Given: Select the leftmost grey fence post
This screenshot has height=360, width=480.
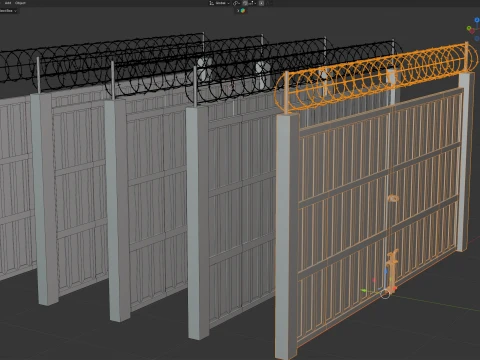Looking at the screenshot, I should coord(46,199).
